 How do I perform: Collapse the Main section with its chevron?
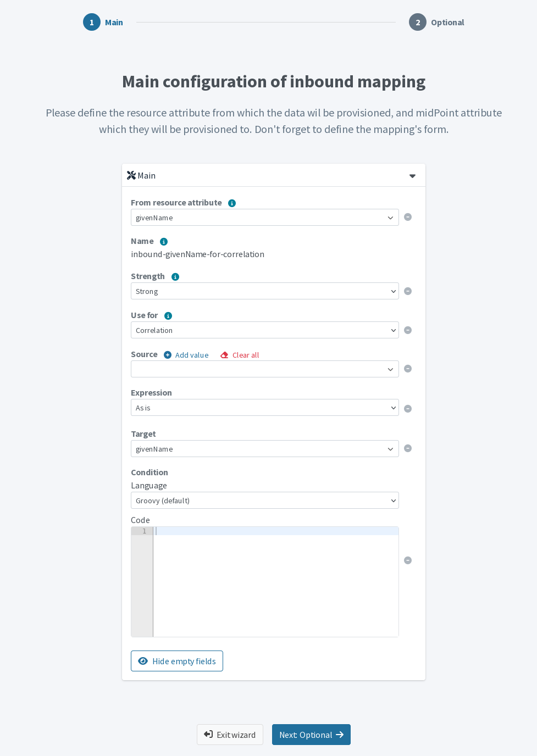click(x=412, y=176)
